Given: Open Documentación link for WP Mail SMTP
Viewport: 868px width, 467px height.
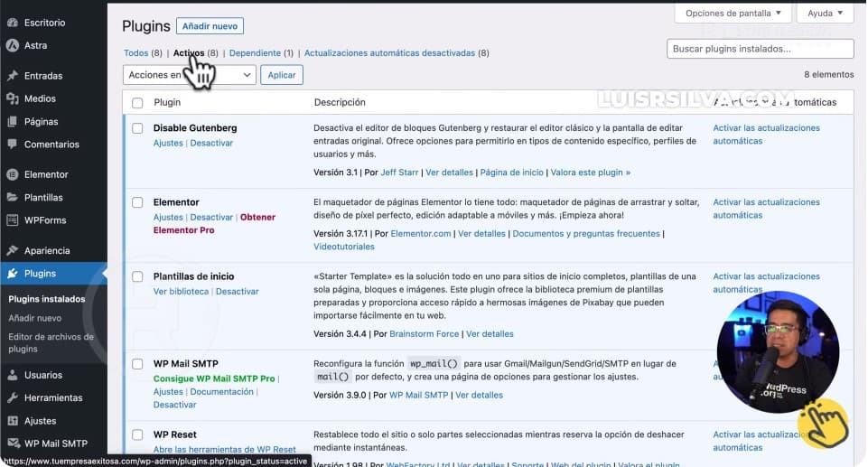Looking at the screenshot, I should point(221,392).
